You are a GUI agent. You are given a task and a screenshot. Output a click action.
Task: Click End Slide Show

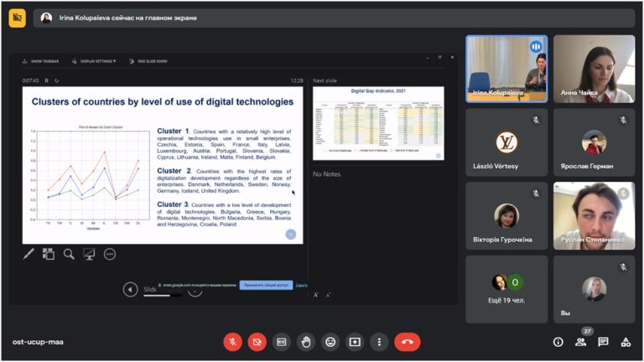148,61
